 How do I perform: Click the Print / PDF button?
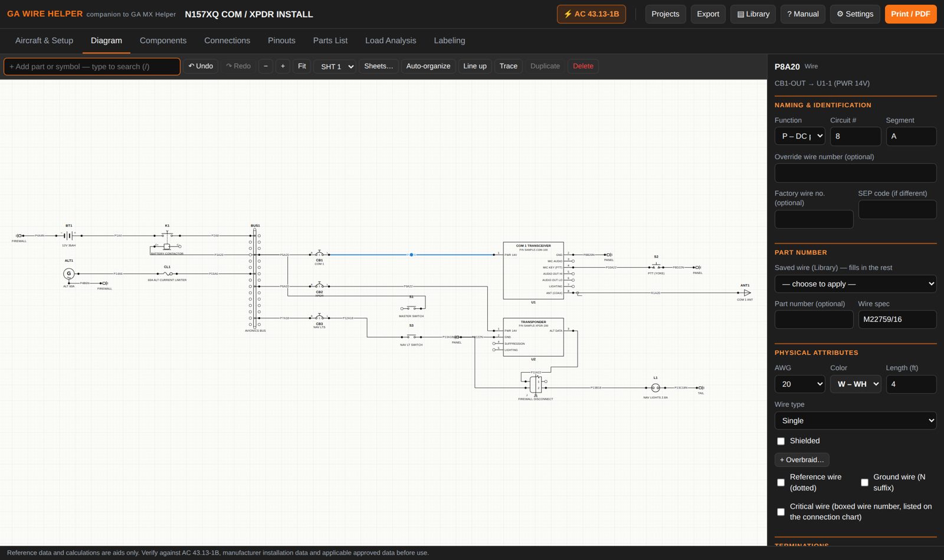910,14
